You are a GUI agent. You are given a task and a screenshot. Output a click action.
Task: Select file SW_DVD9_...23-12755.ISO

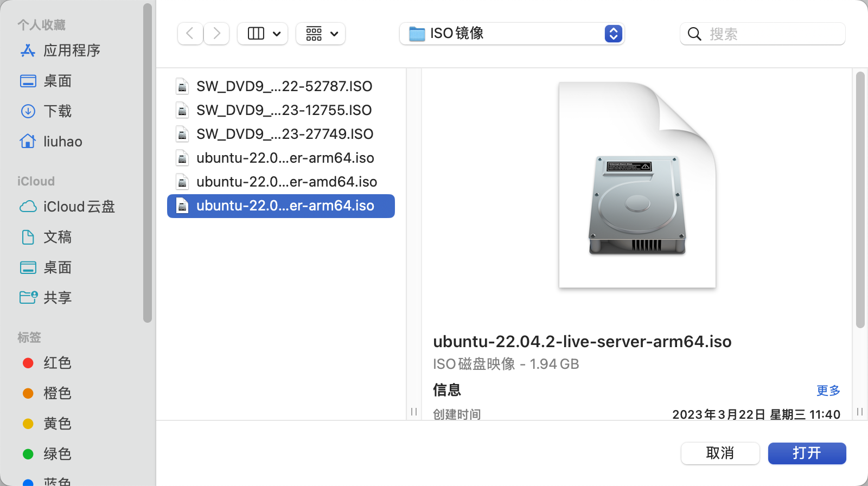click(x=281, y=110)
